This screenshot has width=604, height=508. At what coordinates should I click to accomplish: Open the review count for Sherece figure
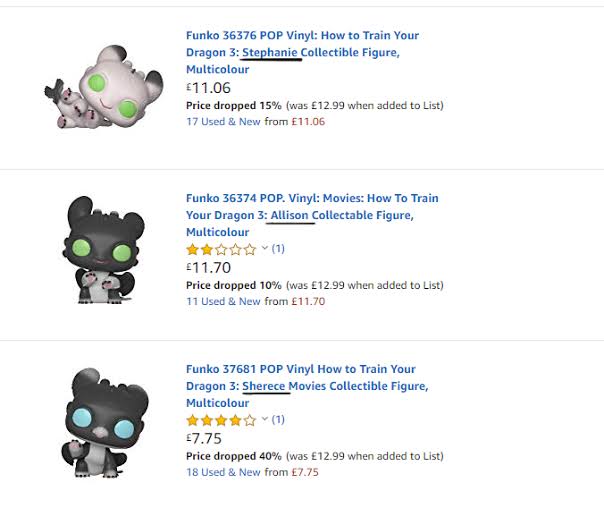(x=279, y=420)
